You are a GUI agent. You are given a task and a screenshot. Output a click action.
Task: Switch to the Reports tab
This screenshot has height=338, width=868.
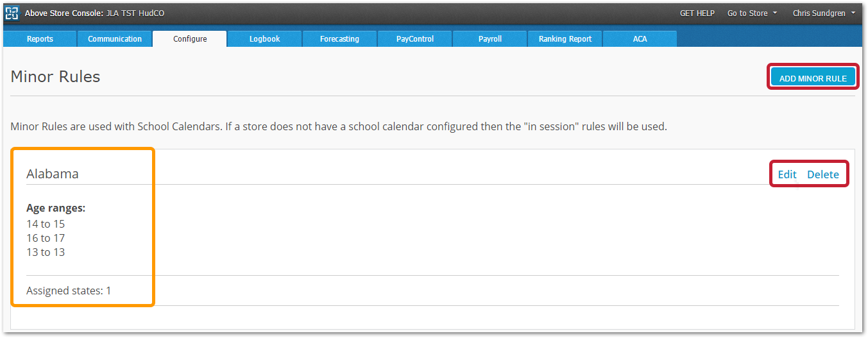(x=40, y=39)
